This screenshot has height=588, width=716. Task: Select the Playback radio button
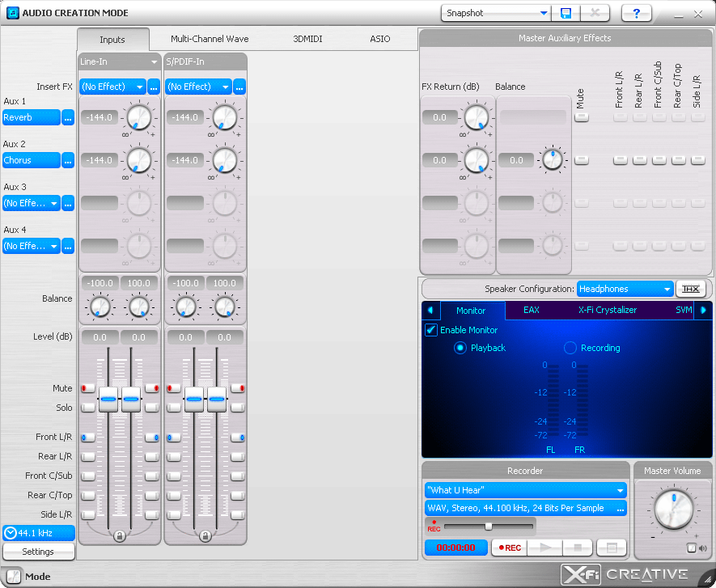coord(460,348)
